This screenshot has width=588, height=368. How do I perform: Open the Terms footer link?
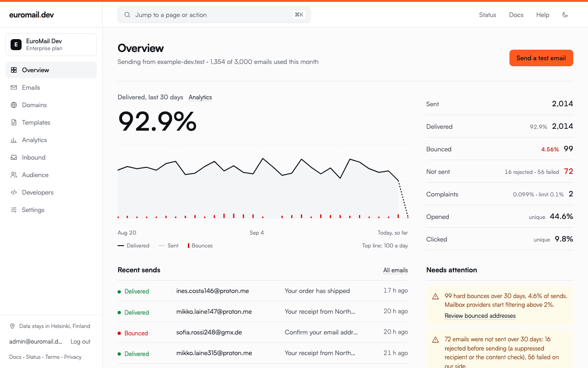pyautogui.click(x=52, y=357)
